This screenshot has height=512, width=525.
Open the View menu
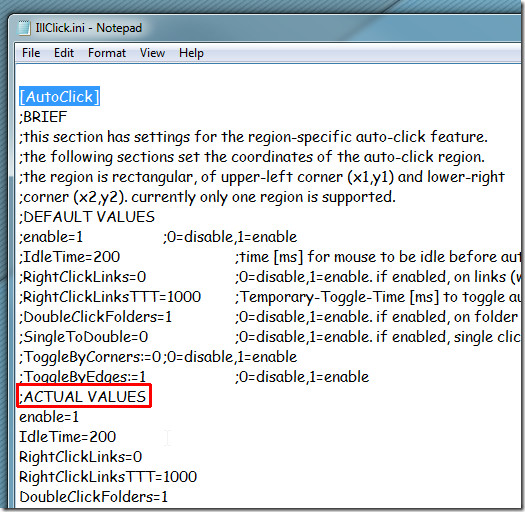(x=152, y=53)
